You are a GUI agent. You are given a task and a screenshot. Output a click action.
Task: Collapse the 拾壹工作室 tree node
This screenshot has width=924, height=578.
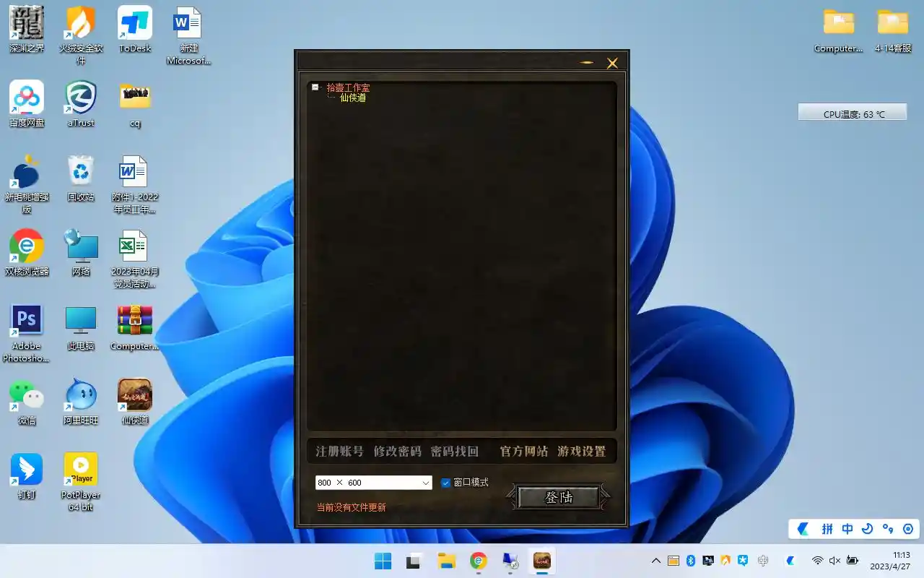pos(315,87)
